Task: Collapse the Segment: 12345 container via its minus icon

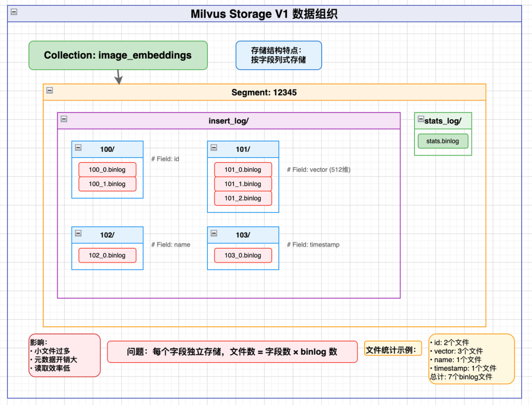Action: [x=49, y=91]
